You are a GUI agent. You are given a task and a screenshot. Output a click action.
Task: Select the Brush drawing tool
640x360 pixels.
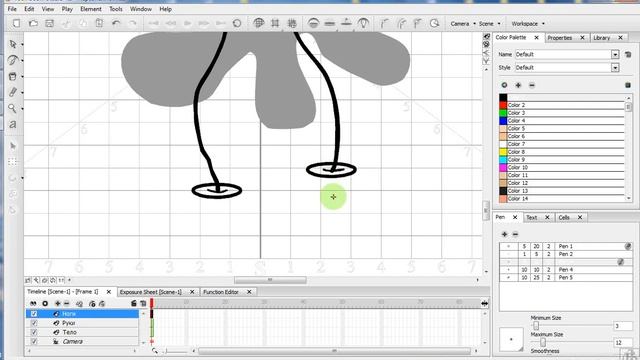(x=13, y=60)
